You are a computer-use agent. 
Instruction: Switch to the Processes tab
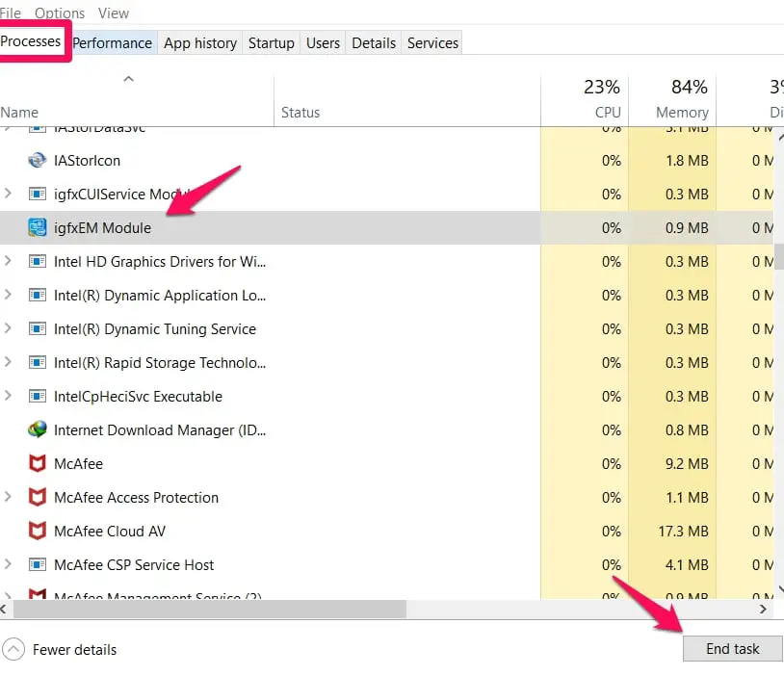31,41
